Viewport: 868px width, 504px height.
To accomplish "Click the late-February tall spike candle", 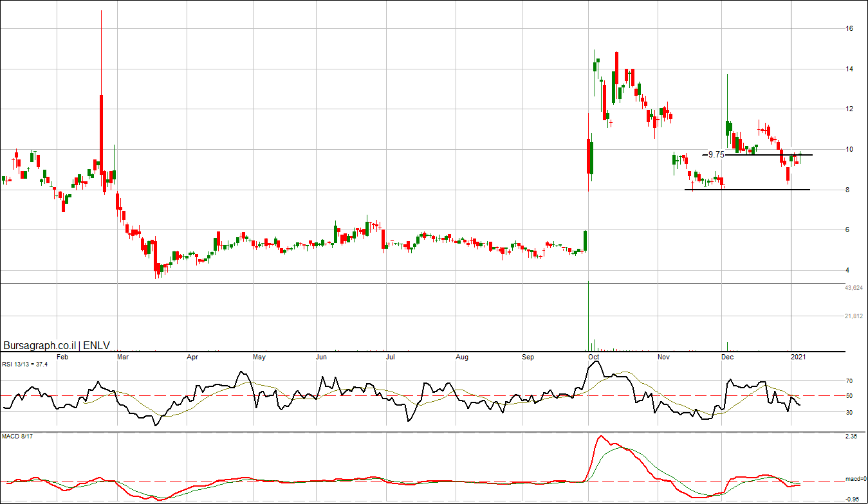I will pyautogui.click(x=101, y=102).
